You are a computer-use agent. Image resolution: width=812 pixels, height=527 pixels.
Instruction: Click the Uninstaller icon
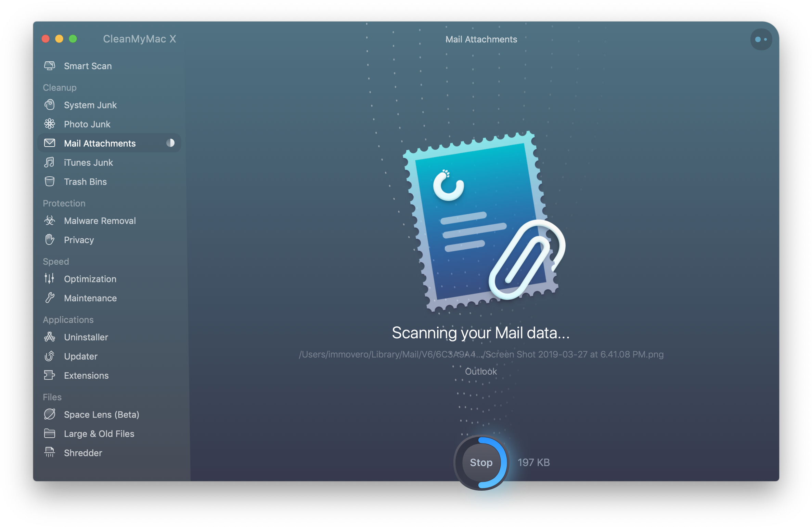click(x=50, y=337)
